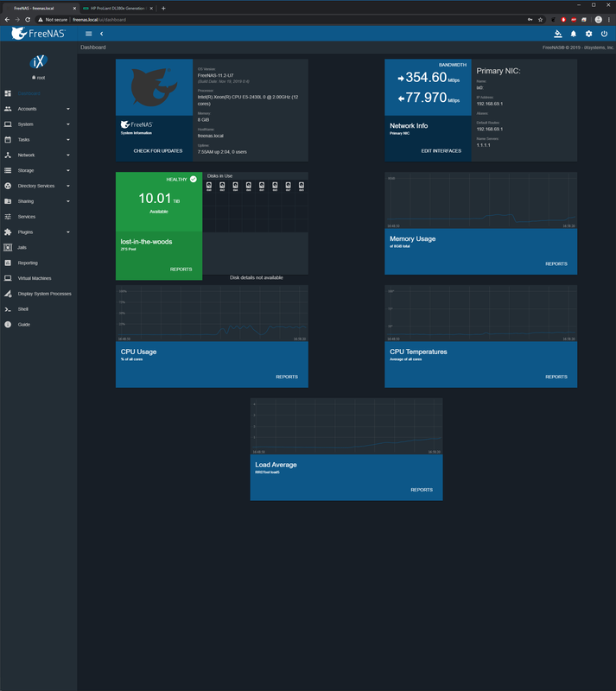Click the Not secure site warning
Screen dimensions: 616x691
click(53, 20)
